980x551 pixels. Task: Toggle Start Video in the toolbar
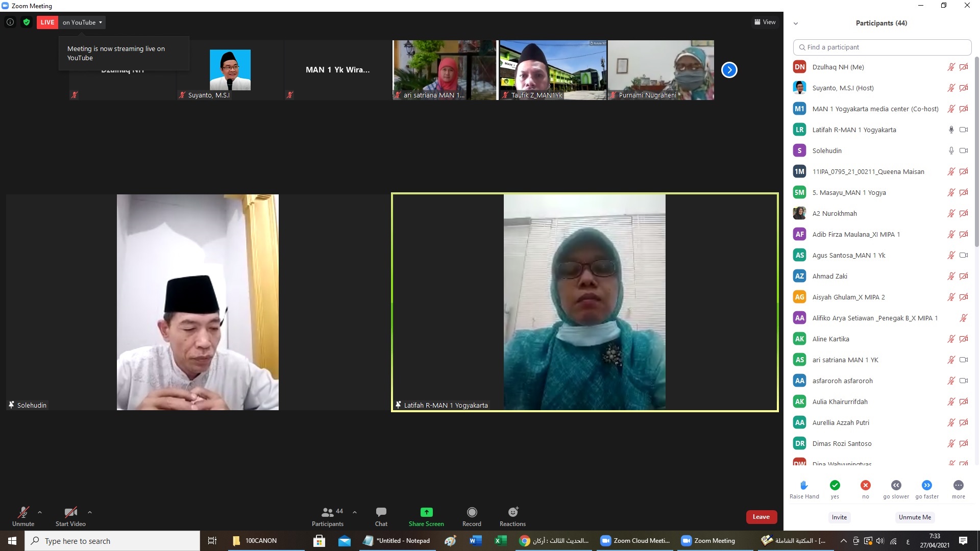70,512
